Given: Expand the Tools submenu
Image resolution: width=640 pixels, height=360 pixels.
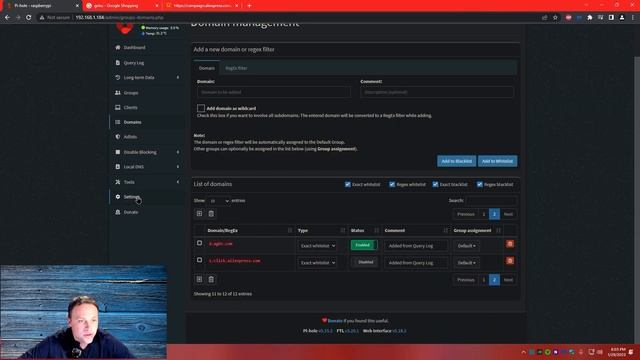Looking at the screenshot, I should 178,182.
